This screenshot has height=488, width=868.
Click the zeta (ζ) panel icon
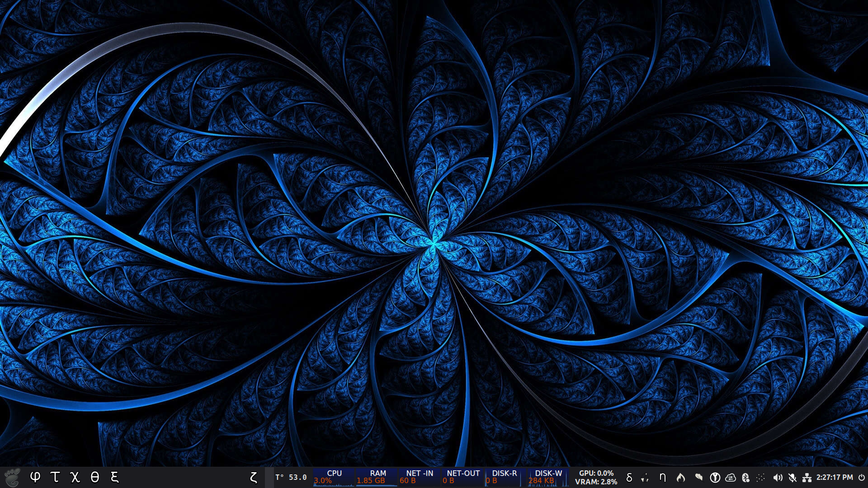tap(254, 477)
